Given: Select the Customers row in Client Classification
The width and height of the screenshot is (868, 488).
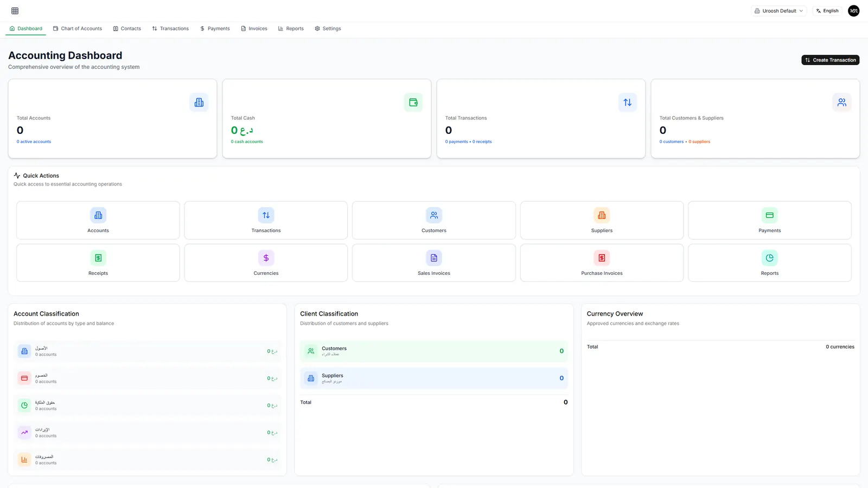Looking at the screenshot, I should 434,351.
